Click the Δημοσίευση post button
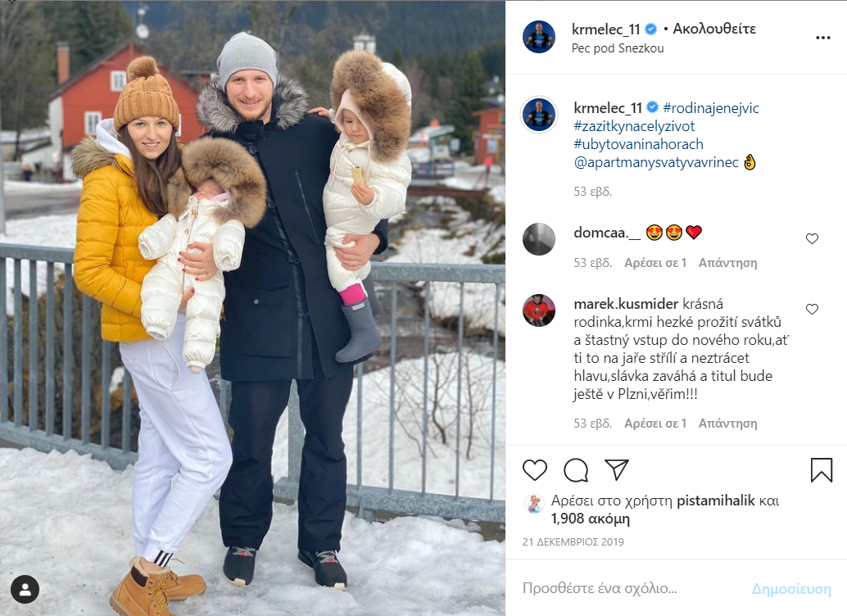 [791, 588]
